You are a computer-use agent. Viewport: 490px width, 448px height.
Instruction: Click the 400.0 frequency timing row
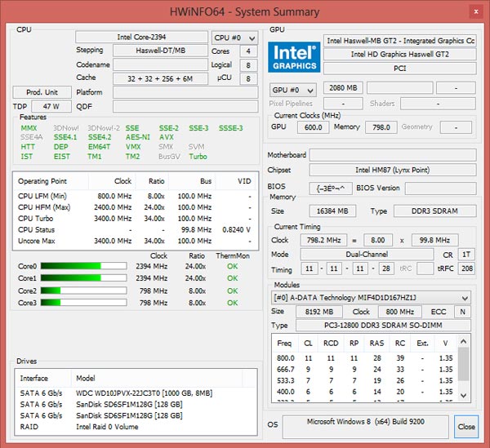[x=365, y=392]
